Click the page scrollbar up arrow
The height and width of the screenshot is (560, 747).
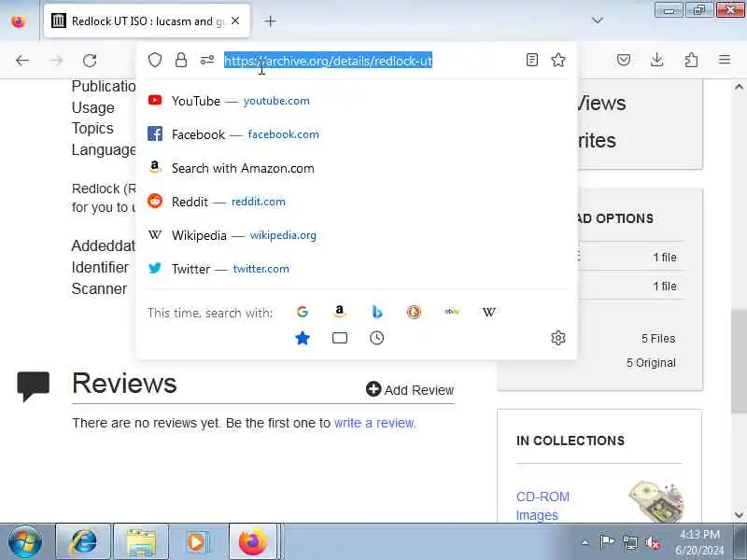(739, 87)
